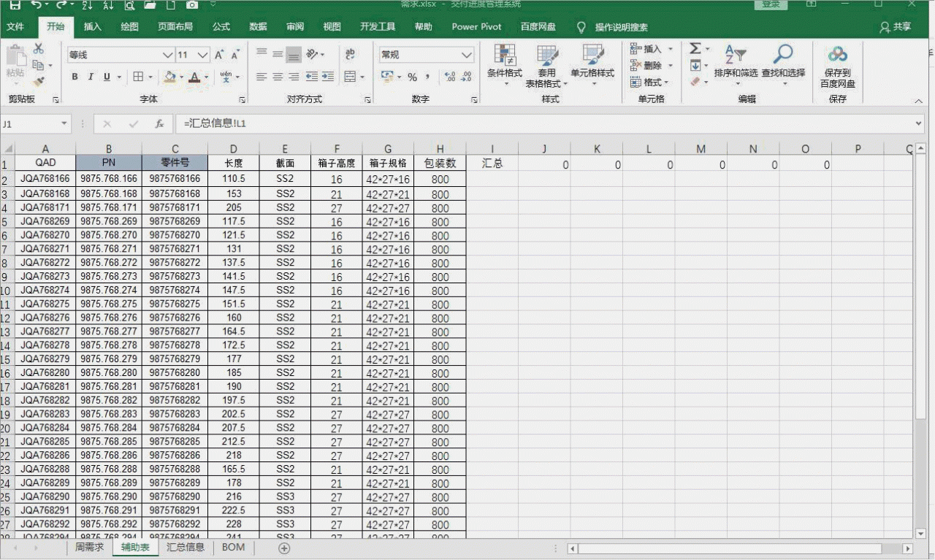Increase decimal places
Image resolution: width=935 pixels, height=560 pixels.
click(449, 77)
